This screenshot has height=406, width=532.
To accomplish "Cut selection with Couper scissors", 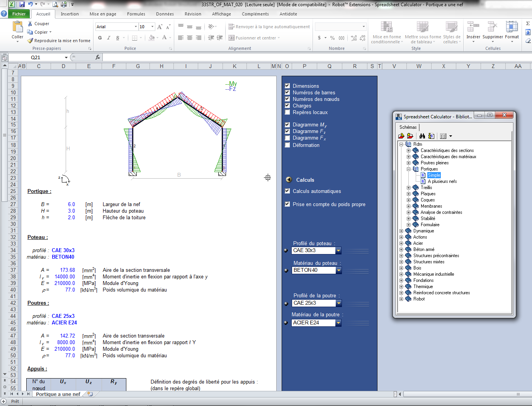I will pyautogui.click(x=30, y=24).
